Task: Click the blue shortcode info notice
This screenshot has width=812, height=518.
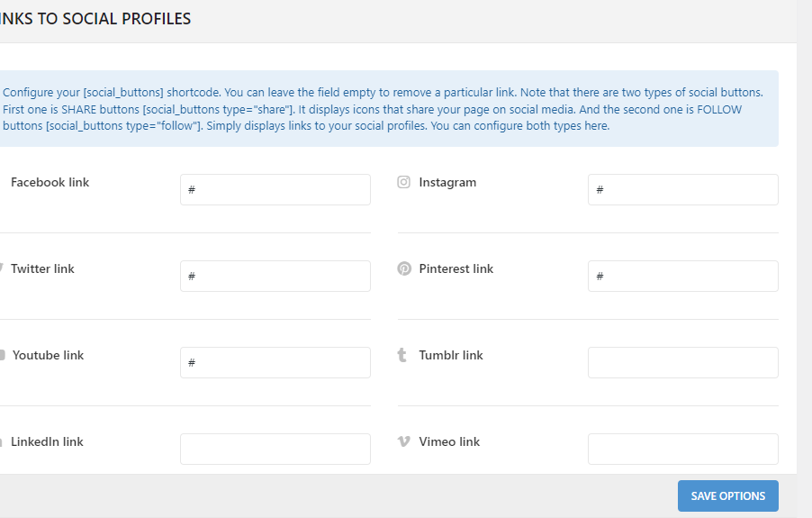Action: [387, 109]
